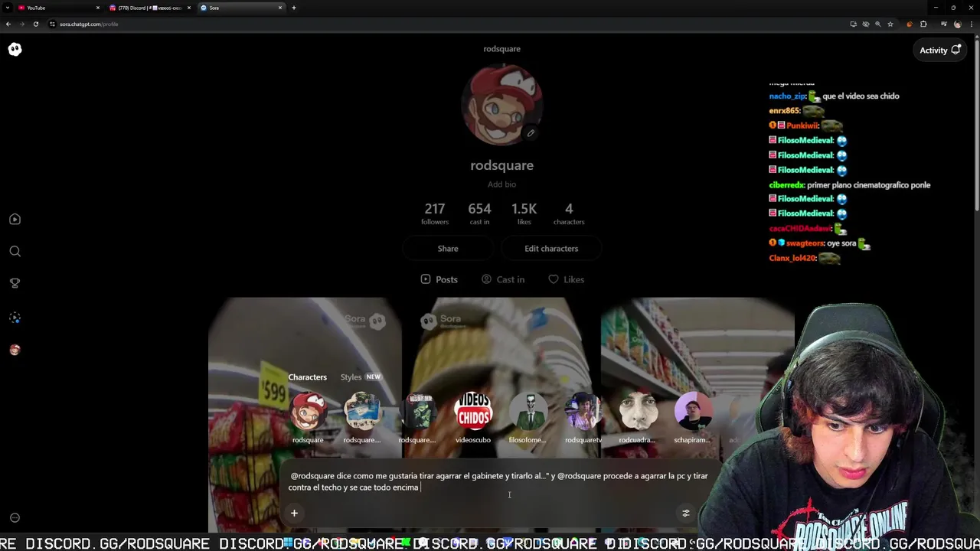Open the video feed icon in sidebar
This screenshot has height=551, width=980.
[x=15, y=220]
